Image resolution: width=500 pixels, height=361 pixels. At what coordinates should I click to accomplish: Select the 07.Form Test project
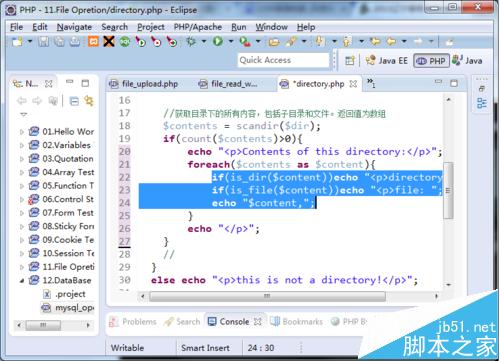(x=61, y=213)
